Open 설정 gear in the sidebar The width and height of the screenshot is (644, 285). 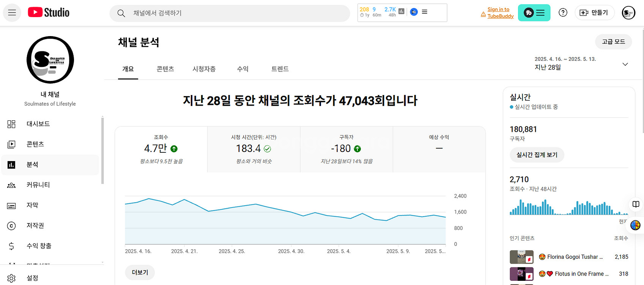[11, 278]
